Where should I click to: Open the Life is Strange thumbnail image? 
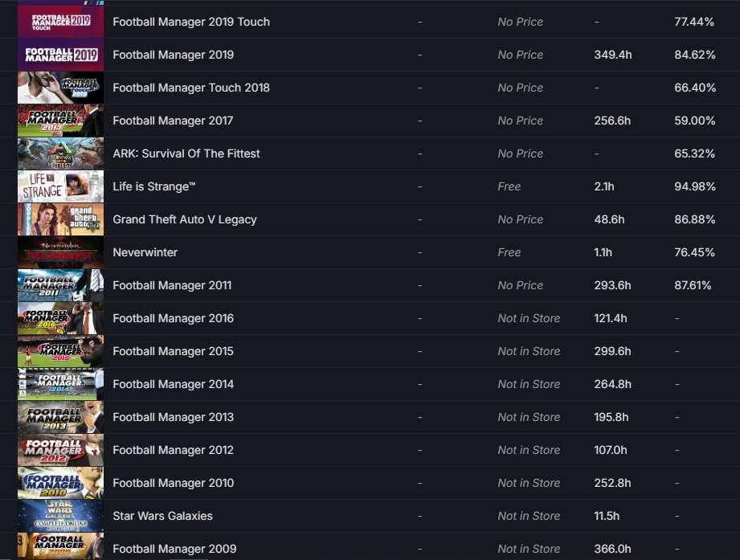(60, 186)
